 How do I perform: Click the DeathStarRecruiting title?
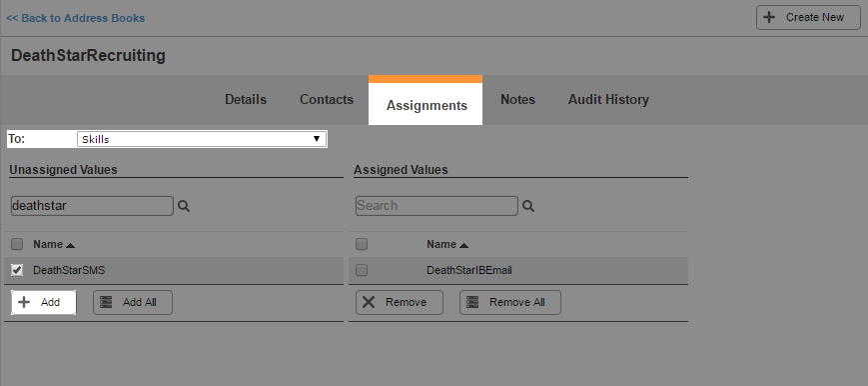(89, 56)
